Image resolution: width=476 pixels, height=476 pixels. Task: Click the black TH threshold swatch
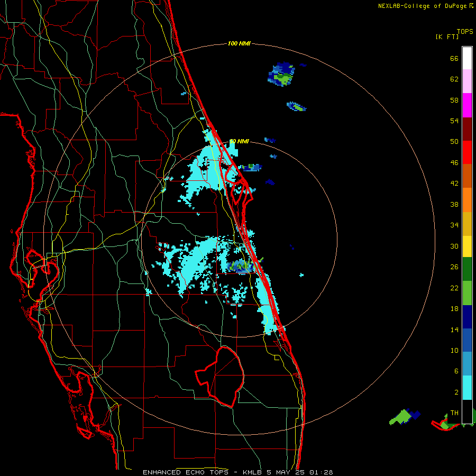(467, 411)
